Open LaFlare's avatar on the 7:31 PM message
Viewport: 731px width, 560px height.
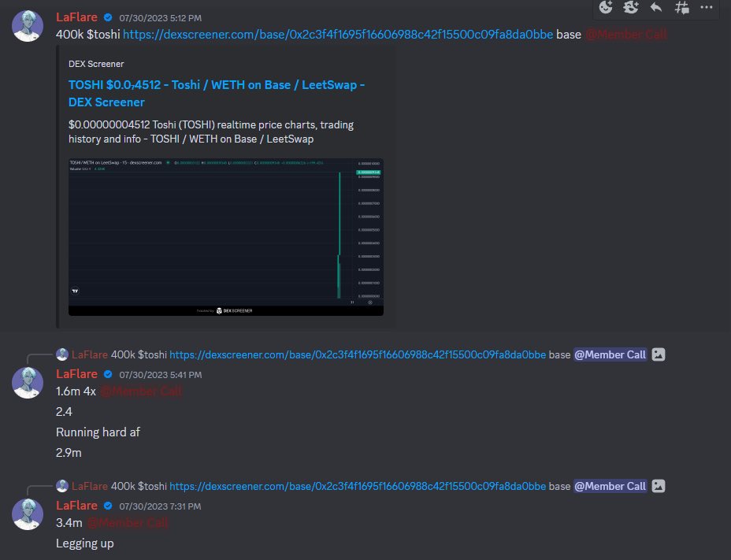pos(28,514)
